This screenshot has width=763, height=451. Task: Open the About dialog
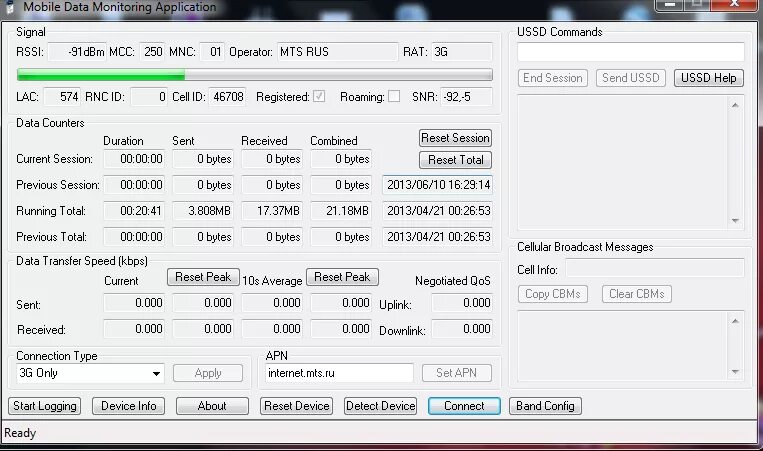[x=212, y=406]
